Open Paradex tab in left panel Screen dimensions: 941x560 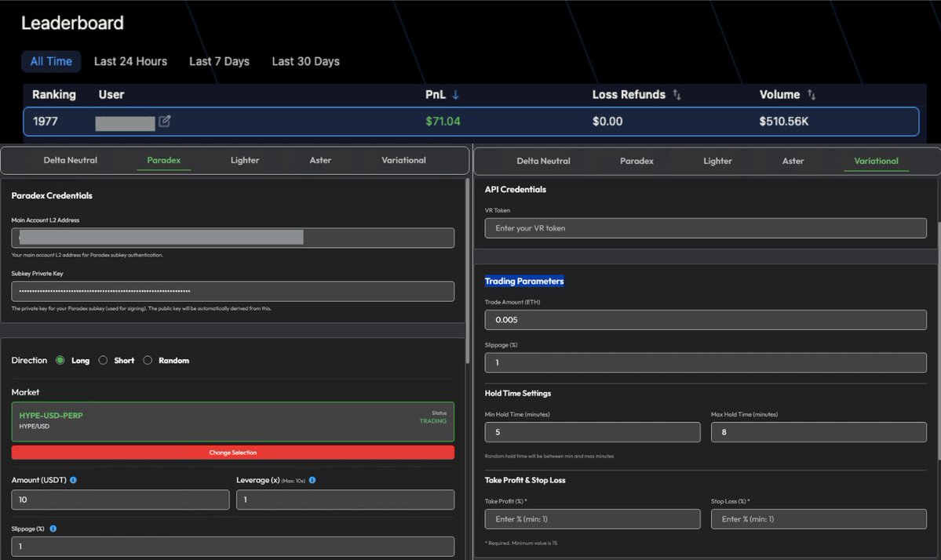coord(164,160)
